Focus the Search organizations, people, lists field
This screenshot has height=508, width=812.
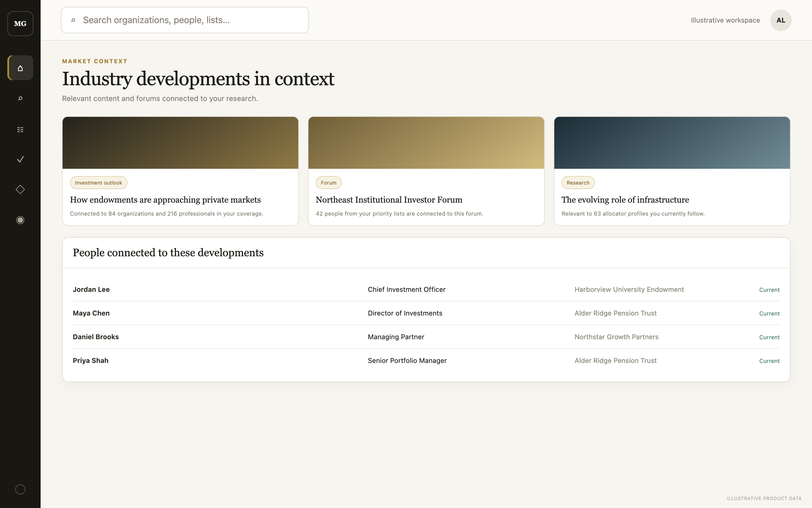tap(185, 20)
